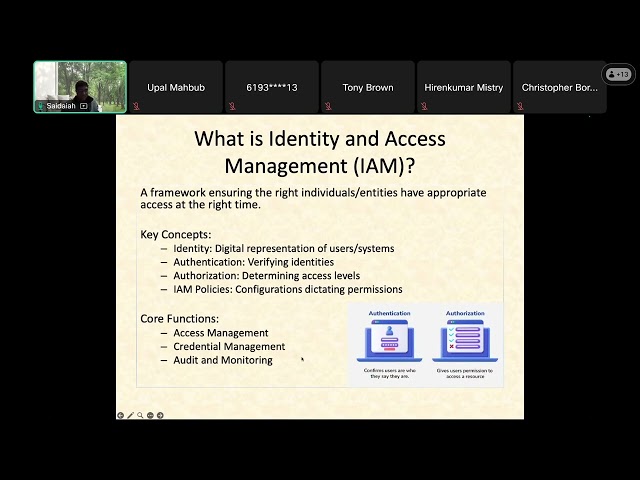The image size is (640, 480).
Task: Click the green microphone icon beside Saidaiah
Action: [x=40, y=106]
